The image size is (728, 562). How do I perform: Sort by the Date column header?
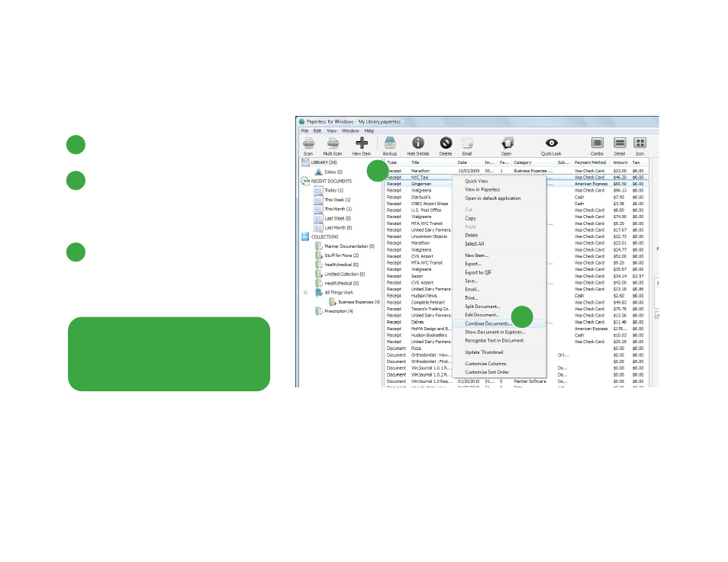point(469,162)
